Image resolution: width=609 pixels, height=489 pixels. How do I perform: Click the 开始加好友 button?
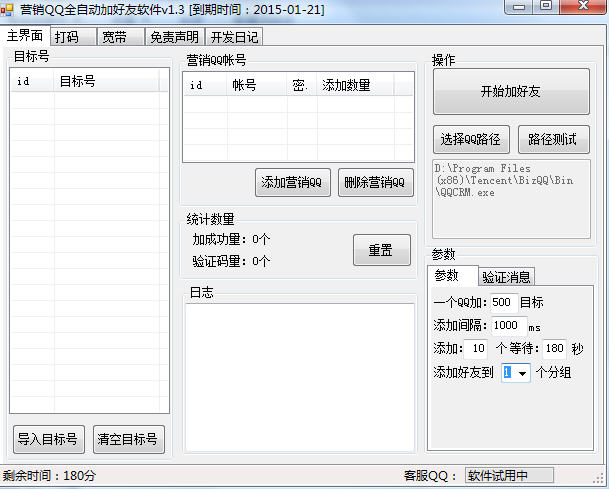tap(510, 92)
